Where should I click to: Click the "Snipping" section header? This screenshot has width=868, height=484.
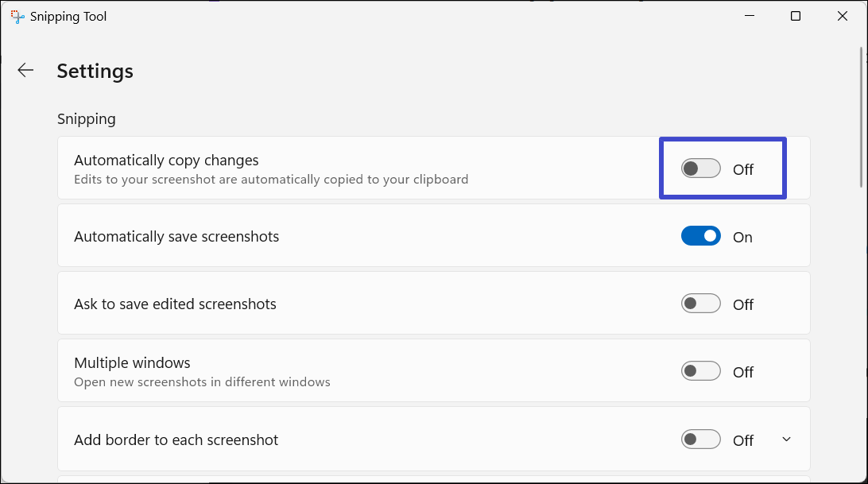click(x=86, y=118)
